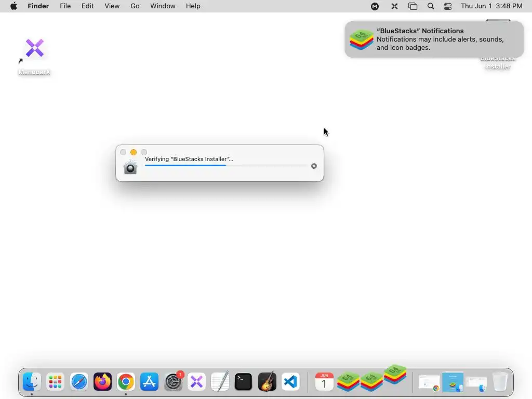This screenshot has width=532, height=399.
Task: Click the first BlueStacks Dock icon
Action: 348,382
